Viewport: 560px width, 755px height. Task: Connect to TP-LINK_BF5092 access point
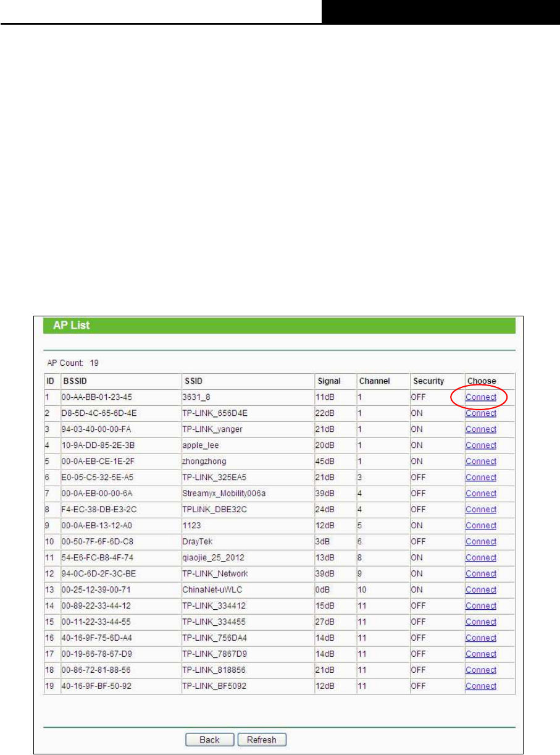[481, 686]
